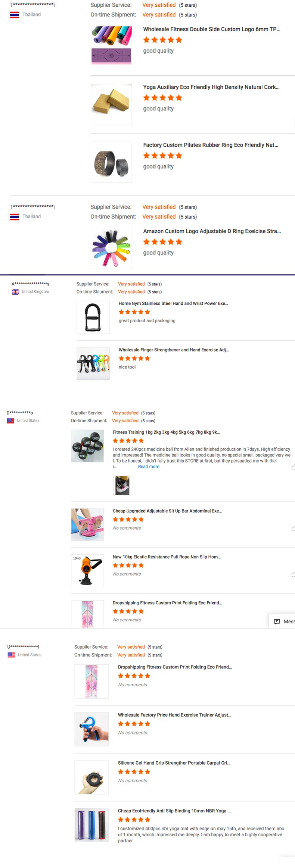Select the pink sit up bar thumbnail

[x=87, y=524]
